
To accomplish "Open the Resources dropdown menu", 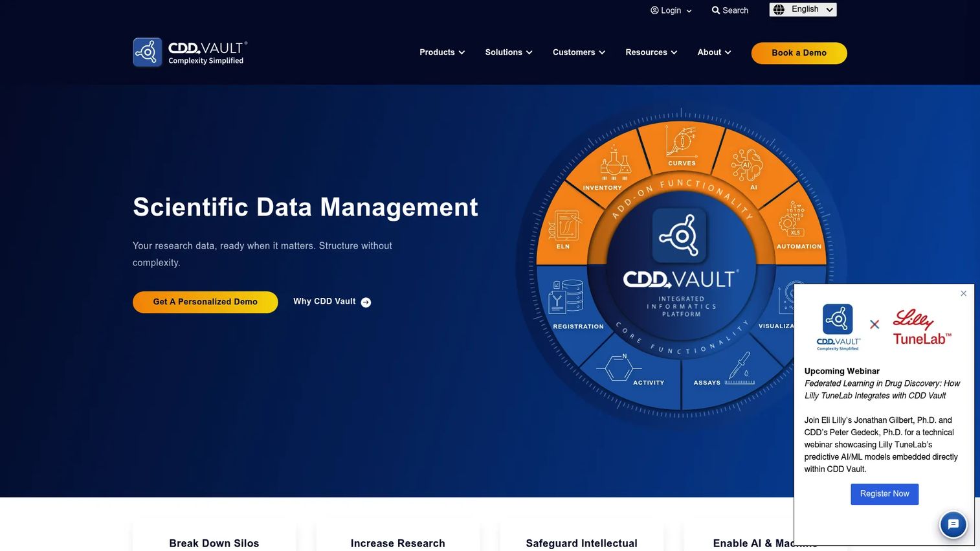I will pos(651,52).
